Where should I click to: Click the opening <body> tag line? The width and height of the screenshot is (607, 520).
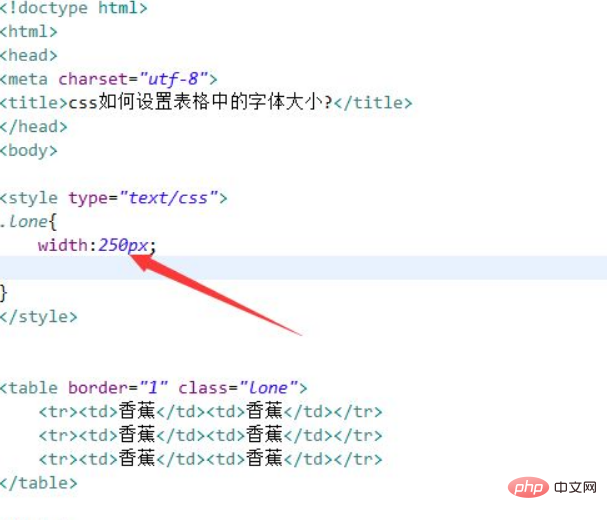(29, 151)
